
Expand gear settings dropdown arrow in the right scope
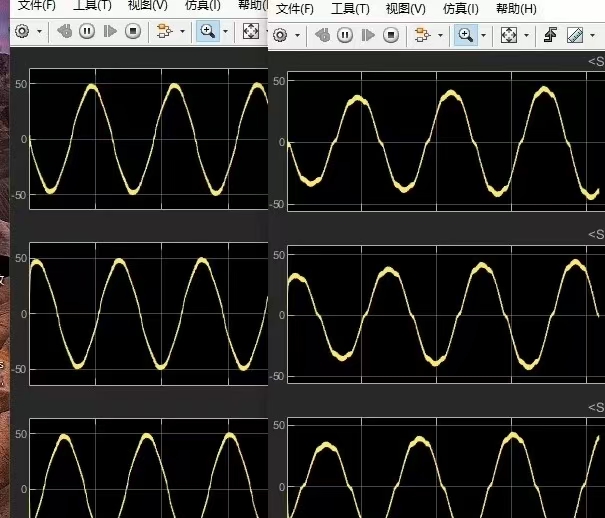(x=297, y=35)
